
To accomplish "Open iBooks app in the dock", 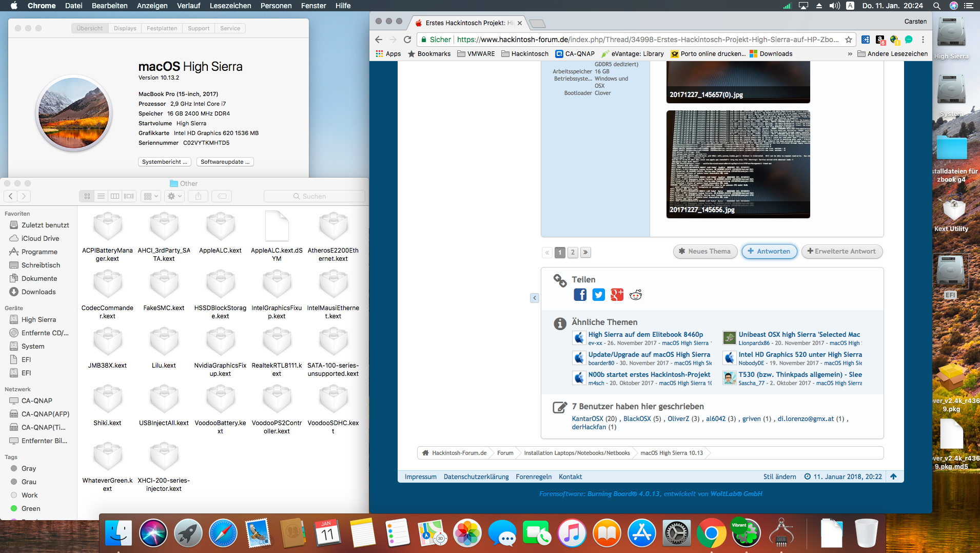I will pos(607,533).
